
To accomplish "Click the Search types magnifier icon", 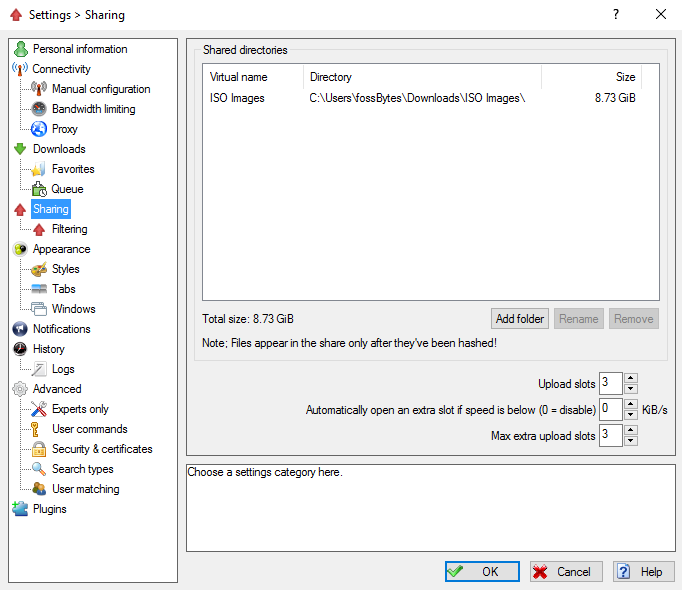I will point(39,469).
